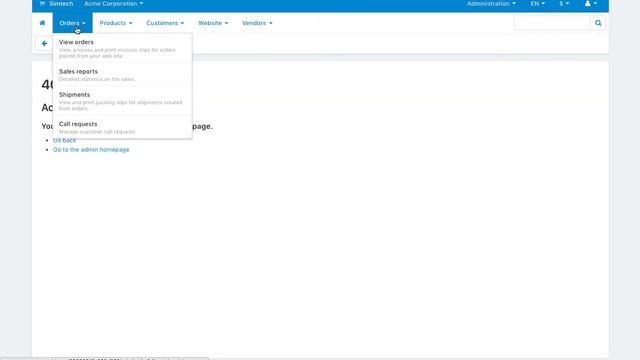Expand the Vendors dropdown menu
This screenshot has height=360, width=640.
pos(257,23)
